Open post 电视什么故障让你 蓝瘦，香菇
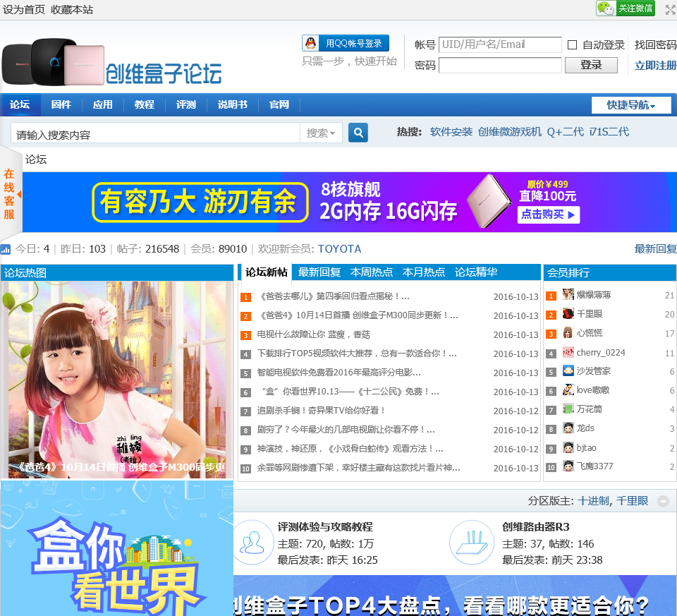Image resolution: width=677 pixels, height=616 pixels. pyautogui.click(x=313, y=334)
